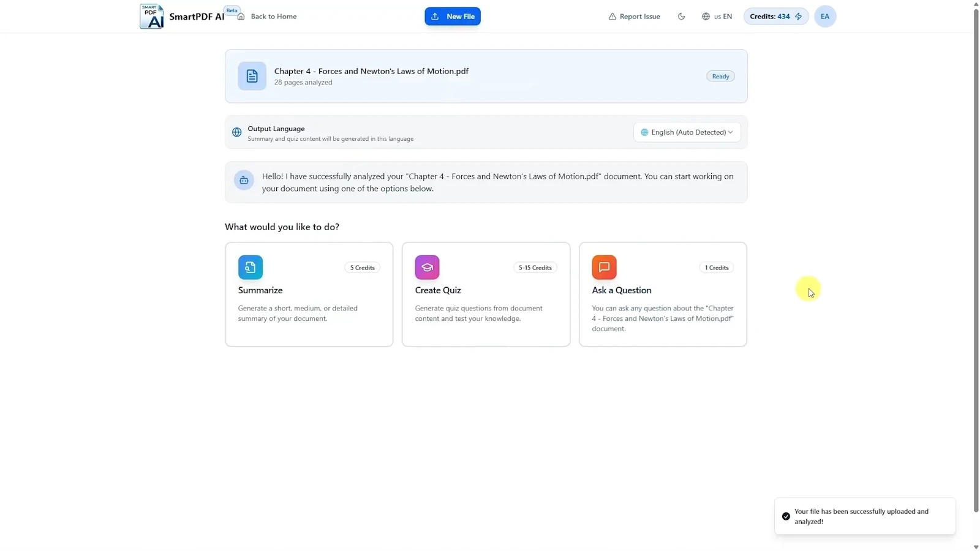Dismiss the file uploaded toast notification
Screen dimensions: 980x551
[x=865, y=516]
